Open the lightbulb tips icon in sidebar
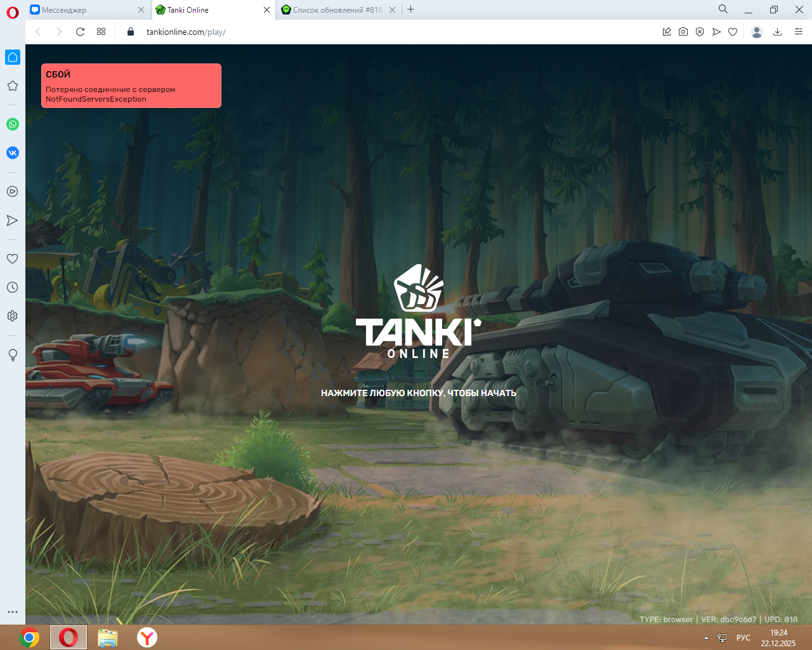 coord(13,355)
